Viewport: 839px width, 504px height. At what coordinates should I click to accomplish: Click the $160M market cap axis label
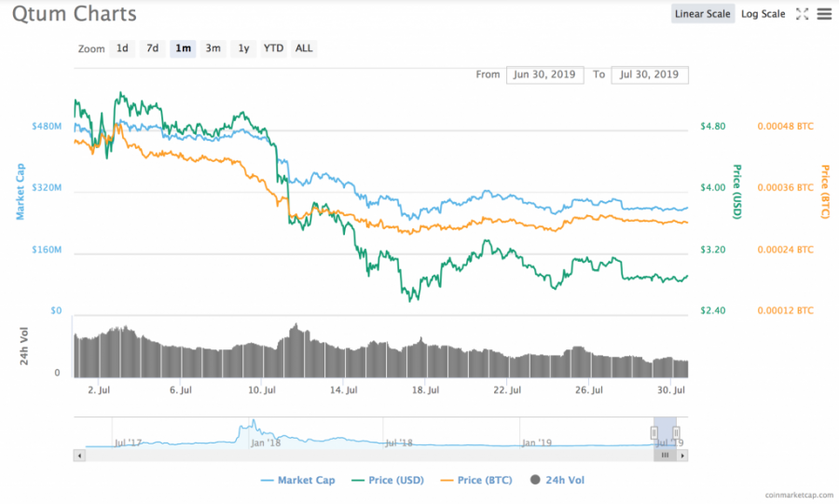coord(47,250)
